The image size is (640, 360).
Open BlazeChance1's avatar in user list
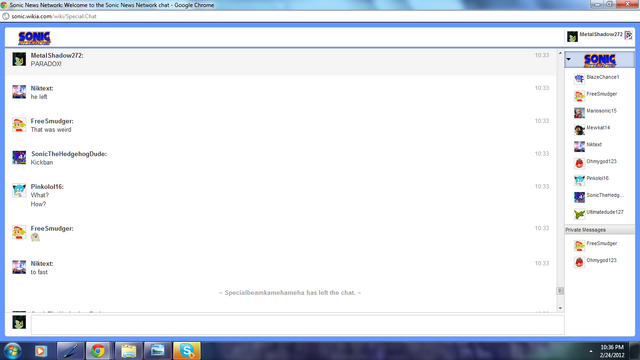(579, 79)
